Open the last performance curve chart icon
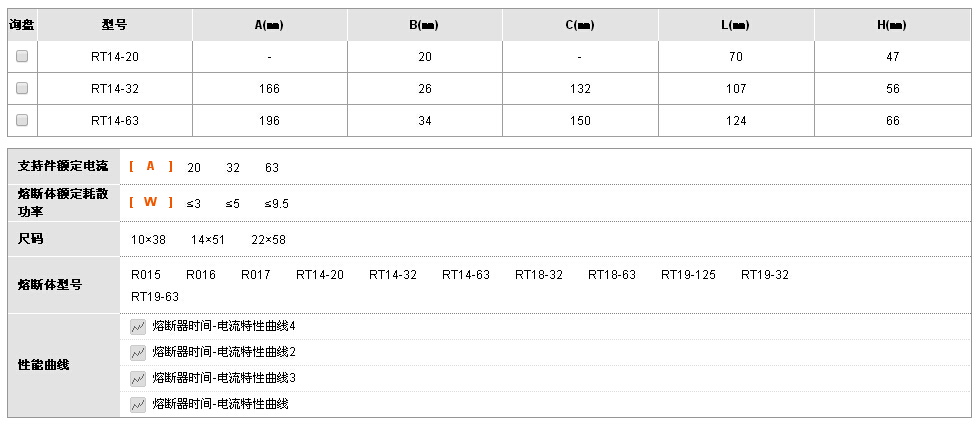 click(x=138, y=405)
